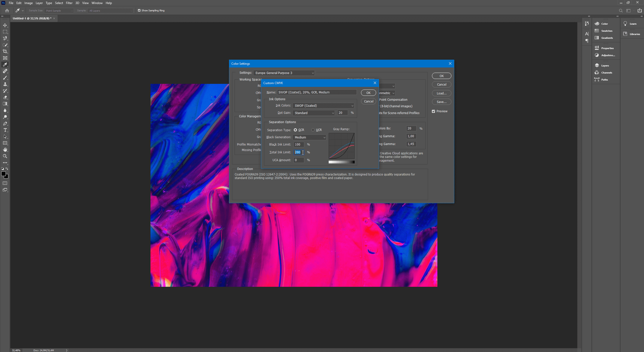This screenshot has height=352, width=644.
Task: Open the Image menu
Action: 28,3
